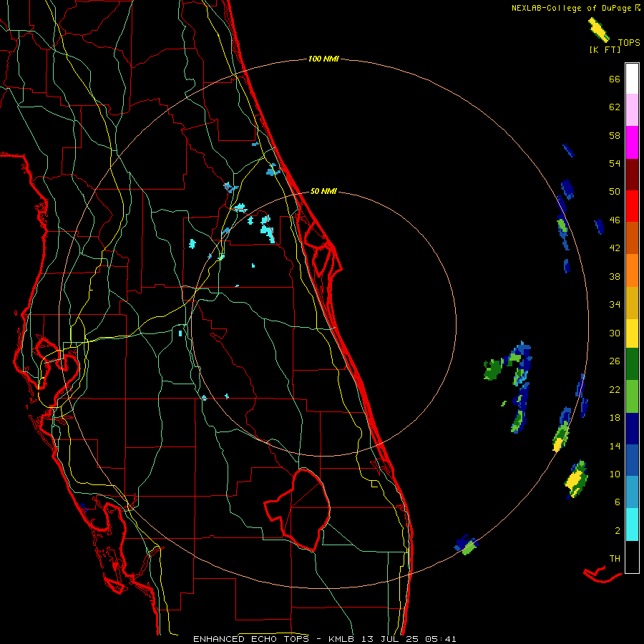Click the legend value '22'
This screenshot has height=644, width=644.
[x=615, y=390]
